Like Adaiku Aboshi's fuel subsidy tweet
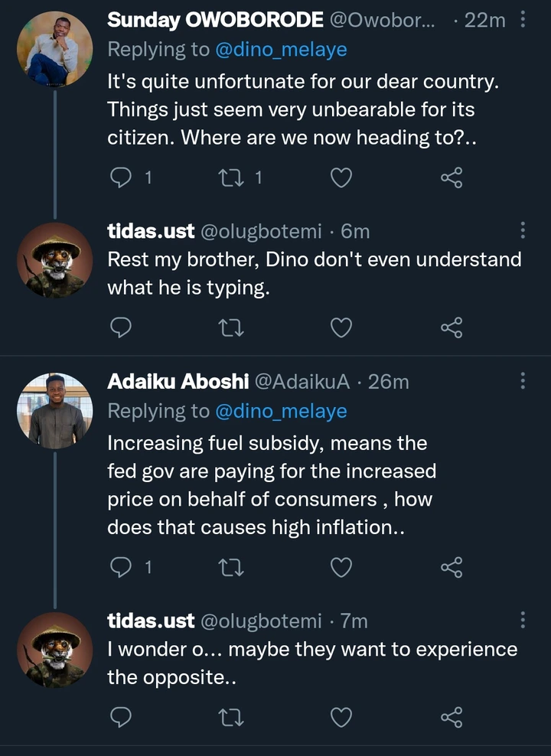Image resolution: width=551 pixels, height=756 pixels. point(341,567)
